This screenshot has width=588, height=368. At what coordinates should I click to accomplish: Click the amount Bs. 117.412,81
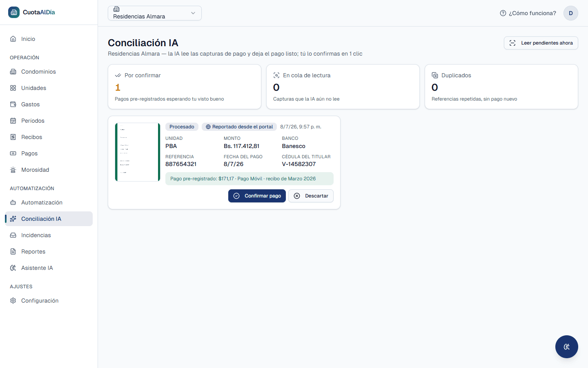click(x=241, y=146)
